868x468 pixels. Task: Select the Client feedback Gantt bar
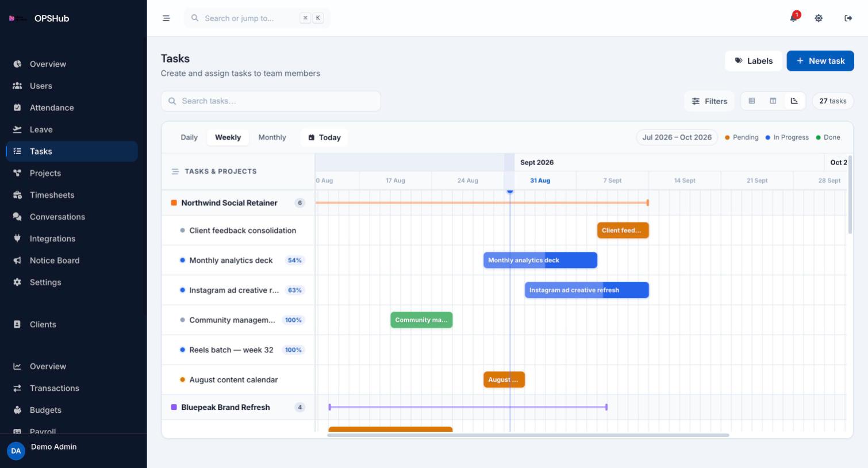(x=623, y=231)
